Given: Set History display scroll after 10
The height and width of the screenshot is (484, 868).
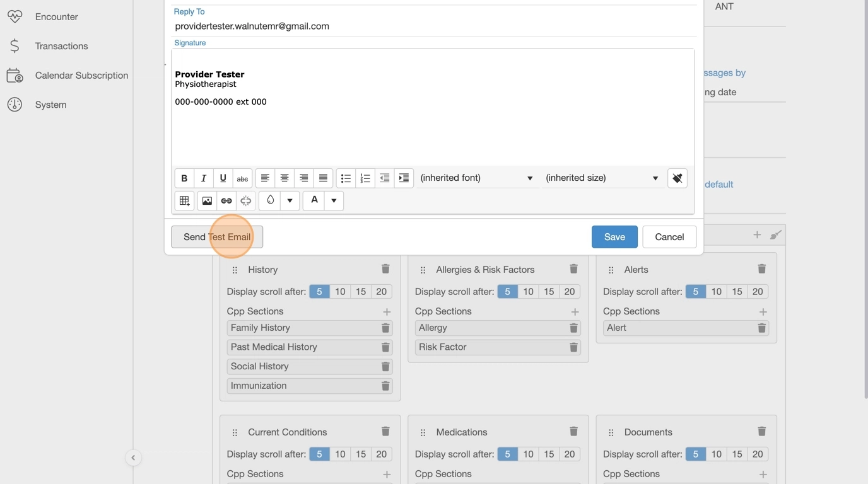Looking at the screenshot, I should (340, 292).
